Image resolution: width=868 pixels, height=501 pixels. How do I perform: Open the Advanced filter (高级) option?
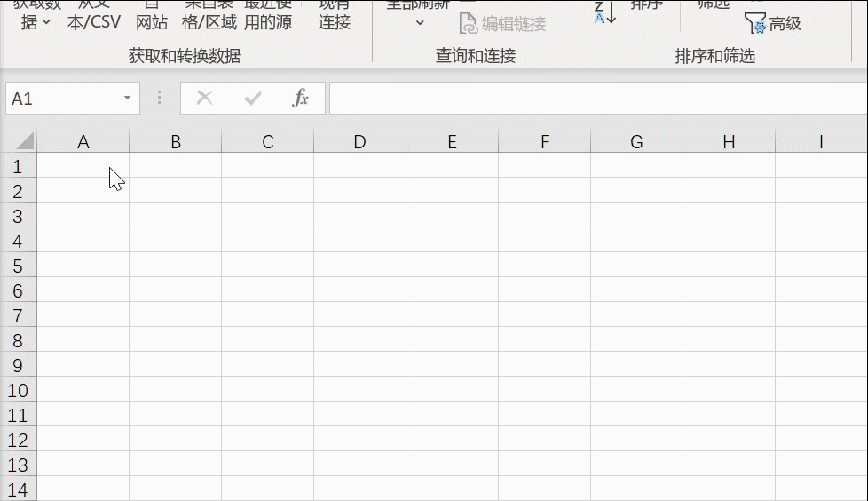773,23
